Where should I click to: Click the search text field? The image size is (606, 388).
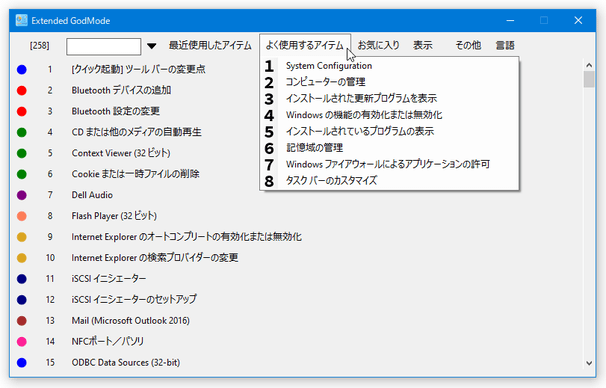104,46
